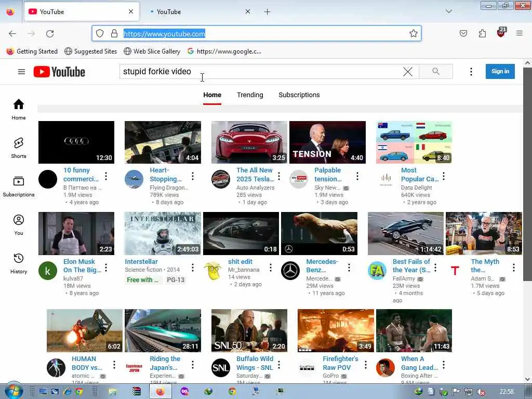Click the Firefox icon in taskbar
Screen dimensions: 532x399
160,392
